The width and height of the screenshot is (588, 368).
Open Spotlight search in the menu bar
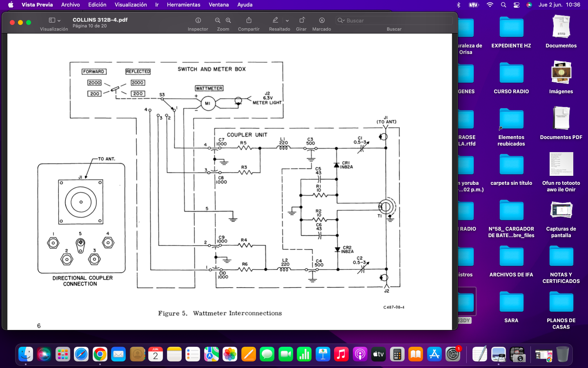(x=503, y=4)
